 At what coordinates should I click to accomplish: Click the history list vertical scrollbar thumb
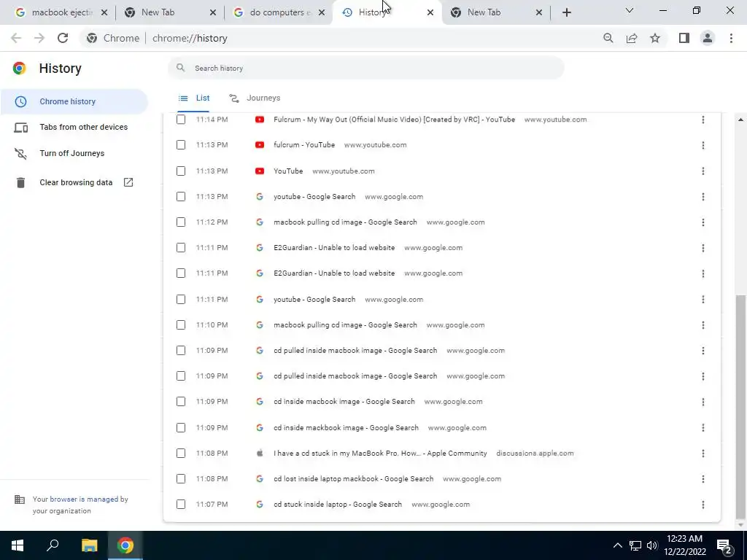click(x=740, y=406)
